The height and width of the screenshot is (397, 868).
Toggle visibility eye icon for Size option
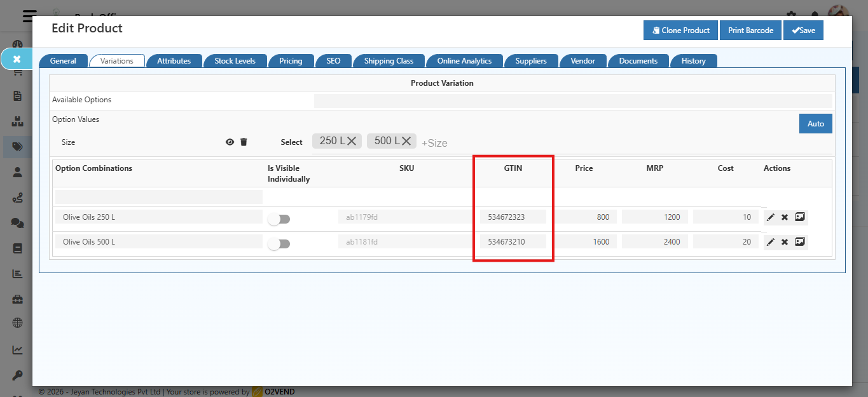[x=230, y=142]
